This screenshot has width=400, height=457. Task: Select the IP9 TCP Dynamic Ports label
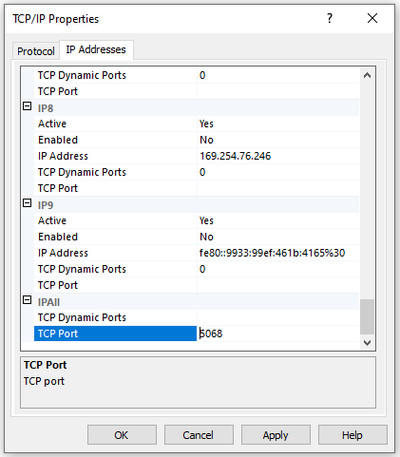coord(82,269)
